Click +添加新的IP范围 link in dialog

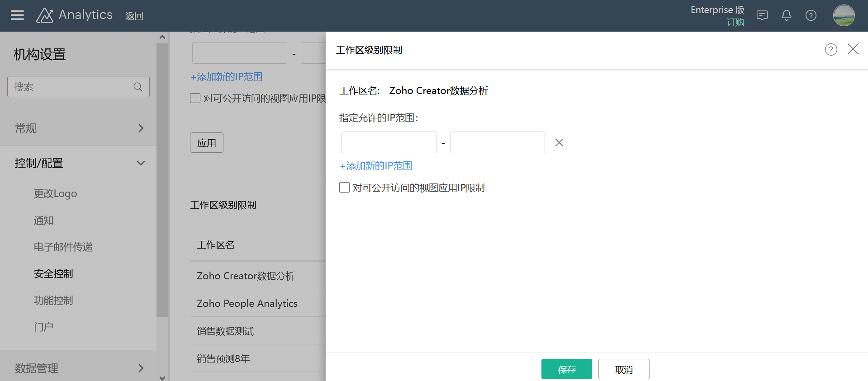[376, 166]
